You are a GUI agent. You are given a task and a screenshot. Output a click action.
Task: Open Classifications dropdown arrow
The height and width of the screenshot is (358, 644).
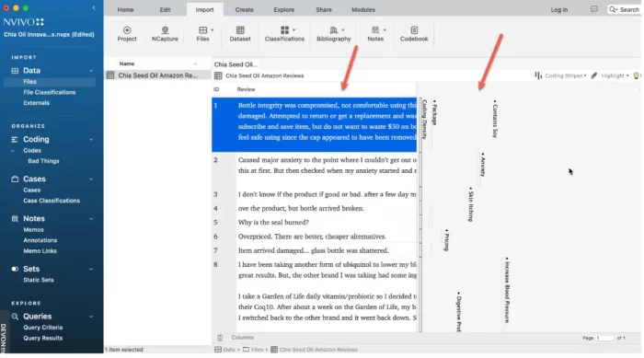point(294,30)
